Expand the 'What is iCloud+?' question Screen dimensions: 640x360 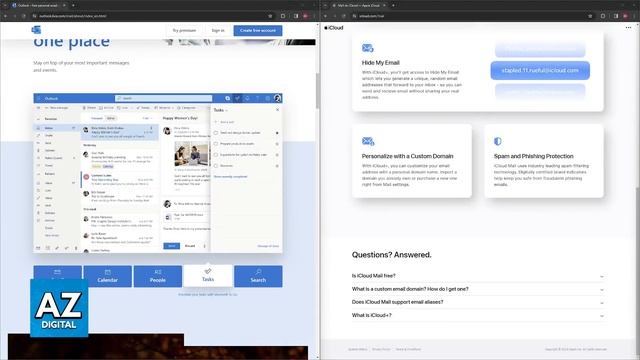477,315
